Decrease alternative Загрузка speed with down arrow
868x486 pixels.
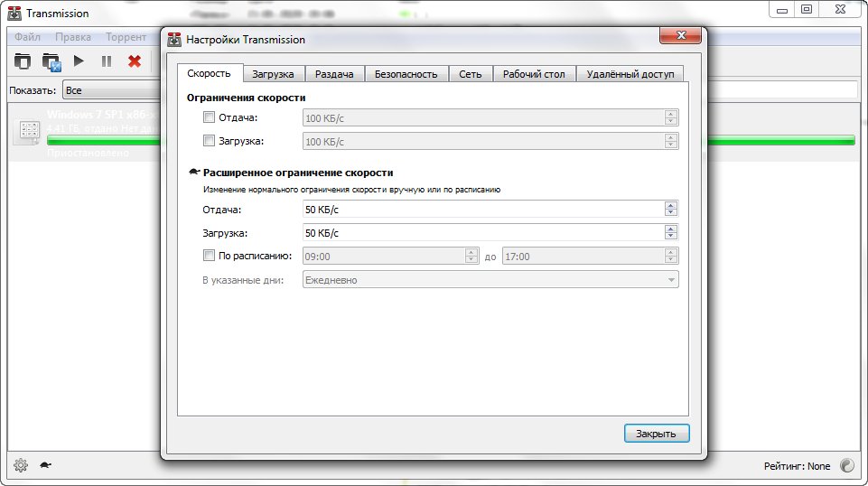[671, 237]
